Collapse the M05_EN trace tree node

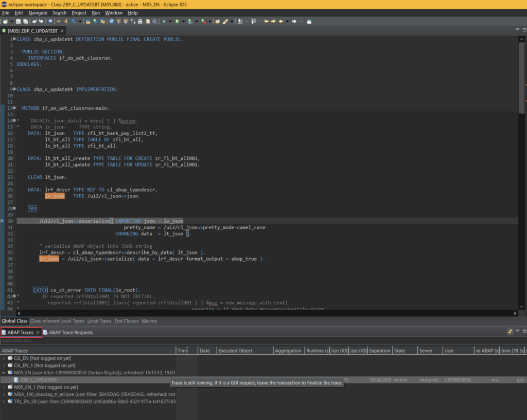pyautogui.click(x=4, y=372)
